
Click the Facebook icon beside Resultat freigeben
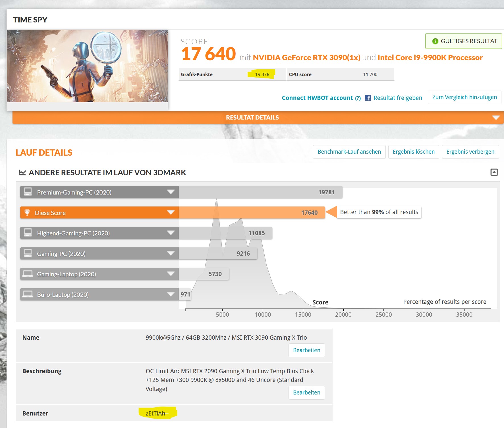(368, 98)
